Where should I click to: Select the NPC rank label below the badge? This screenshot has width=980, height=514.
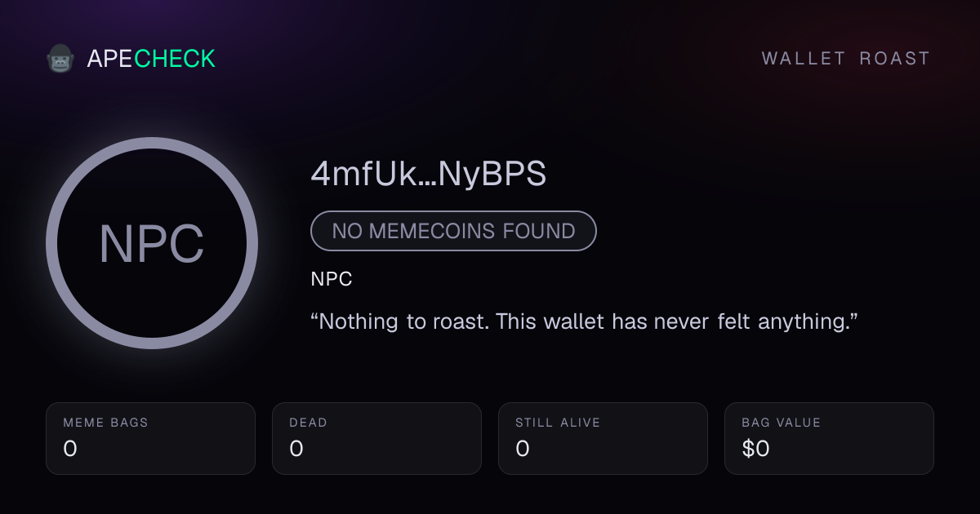click(332, 279)
